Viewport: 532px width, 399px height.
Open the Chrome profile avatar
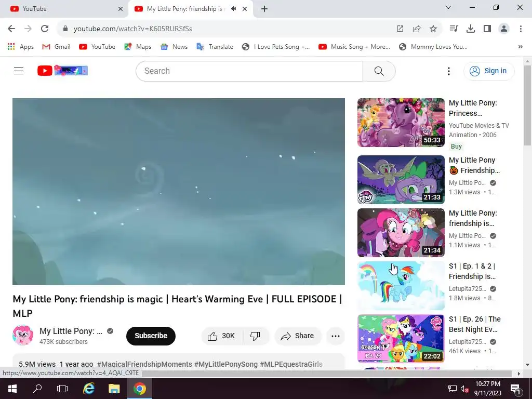[x=504, y=29]
